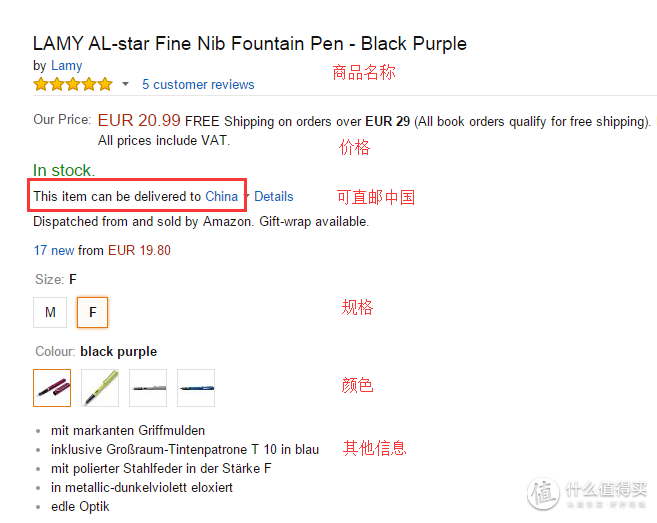Image resolution: width=657 pixels, height=523 pixels.
Task: View 17 new offers link
Action: pos(54,251)
